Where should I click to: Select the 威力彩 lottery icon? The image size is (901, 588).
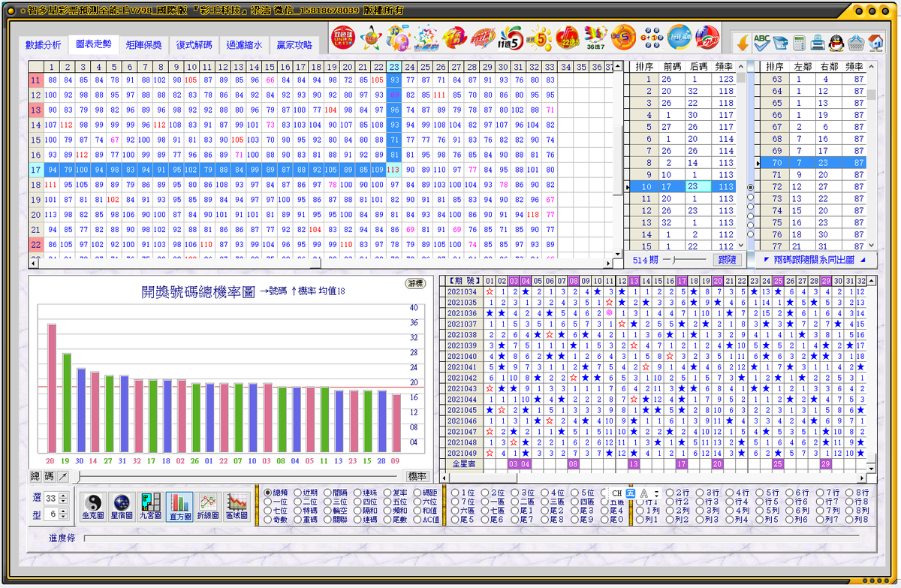[707, 36]
